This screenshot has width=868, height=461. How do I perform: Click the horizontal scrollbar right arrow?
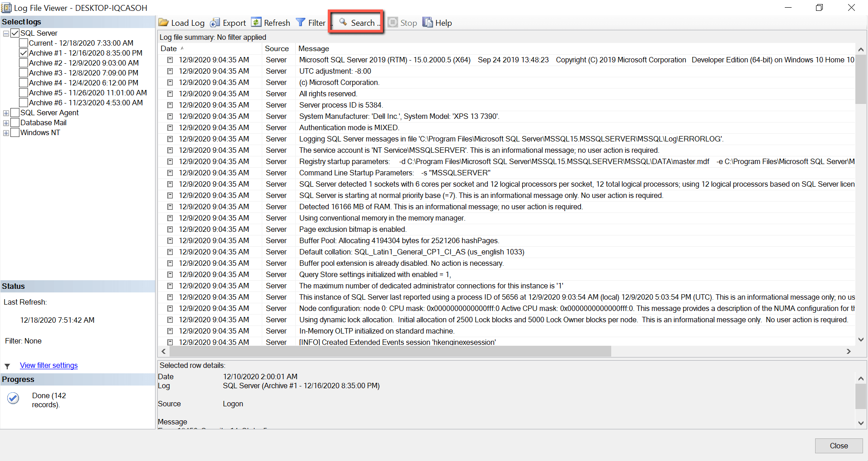pos(849,351)
